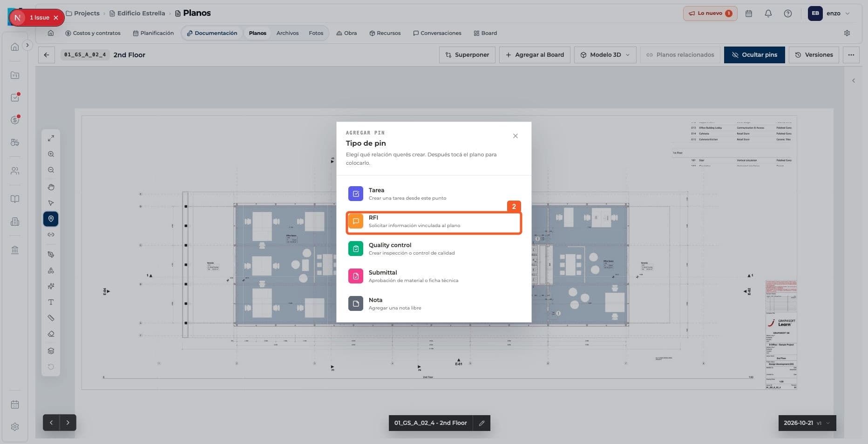Open settings gear in bottom sidebar
The width and height of the screenshot is (868, 444).
(x=15, y=427)
